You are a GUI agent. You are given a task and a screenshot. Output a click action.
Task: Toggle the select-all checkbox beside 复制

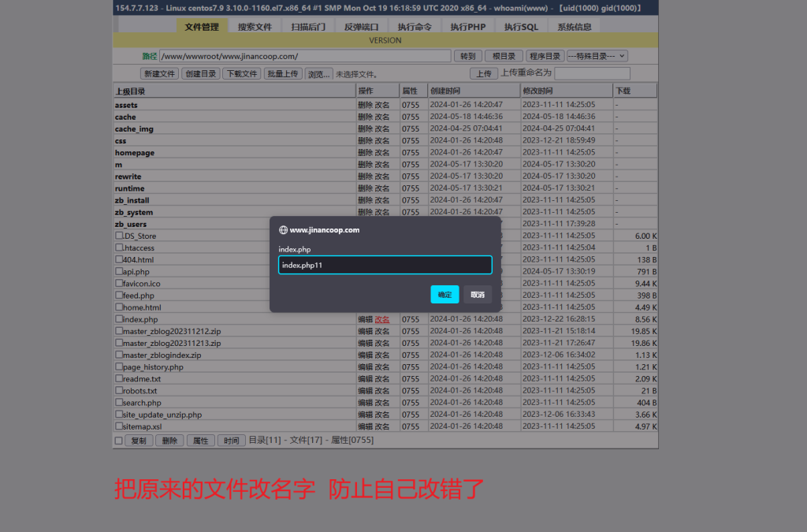tap(119, 441)
